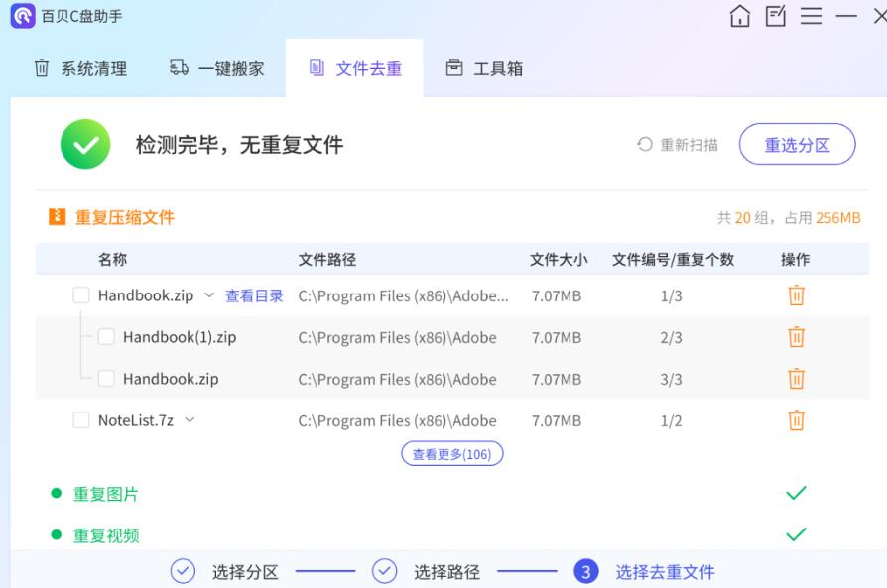The image size is (887, 588).
Task: Click the document icon of 文件去重
Action: (317, 68)
